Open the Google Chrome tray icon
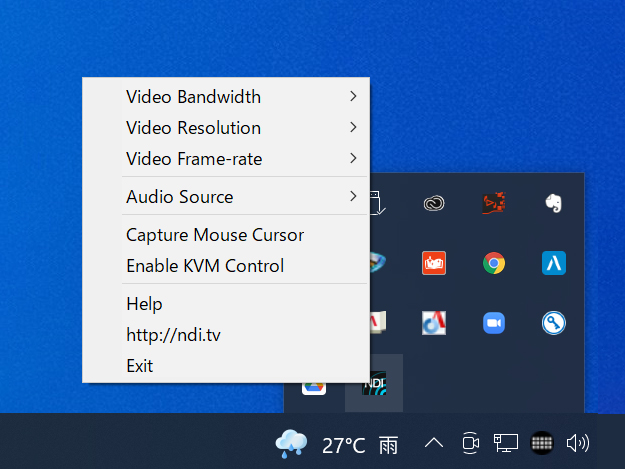The width and height of the screenshot is (625, 469). point(493,263)
